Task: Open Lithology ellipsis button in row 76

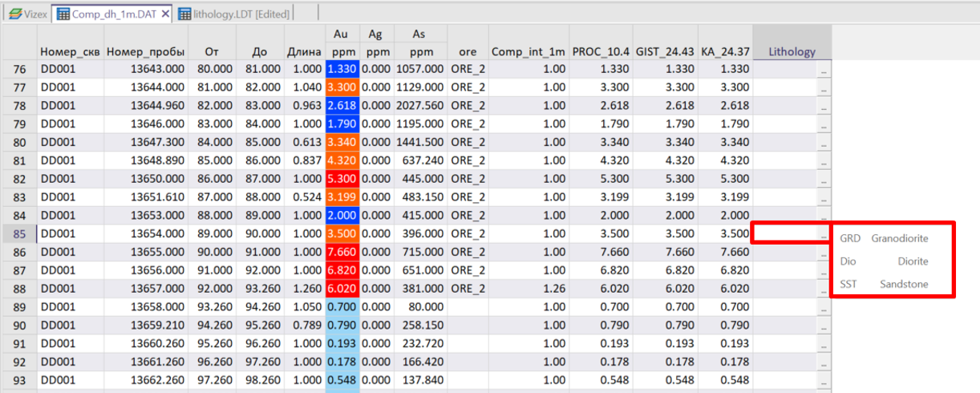Action: click(824, 70)
